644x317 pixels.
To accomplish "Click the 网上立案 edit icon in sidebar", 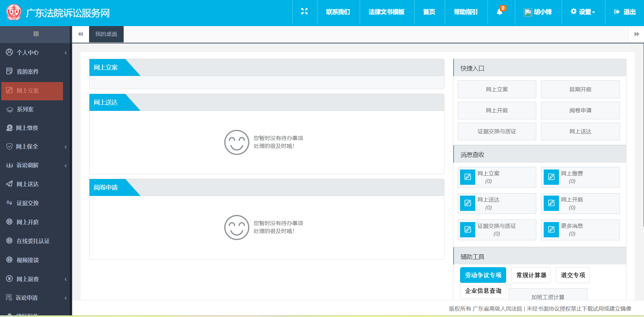I will [x=9, y=90].
